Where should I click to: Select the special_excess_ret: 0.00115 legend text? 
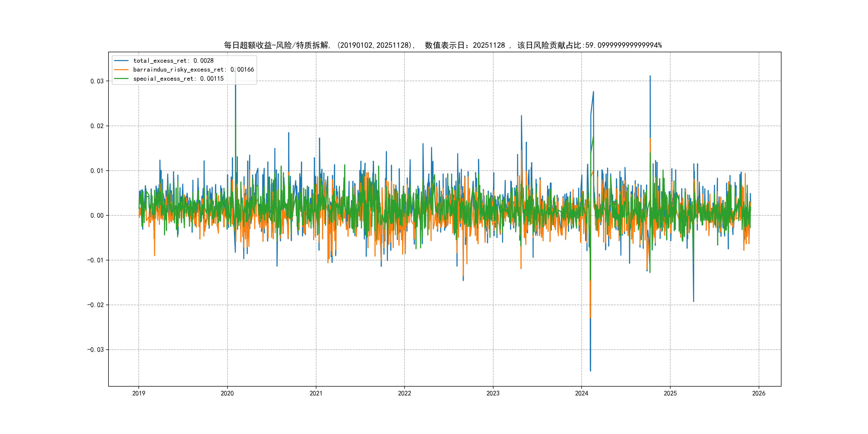[x=178, y=78]
